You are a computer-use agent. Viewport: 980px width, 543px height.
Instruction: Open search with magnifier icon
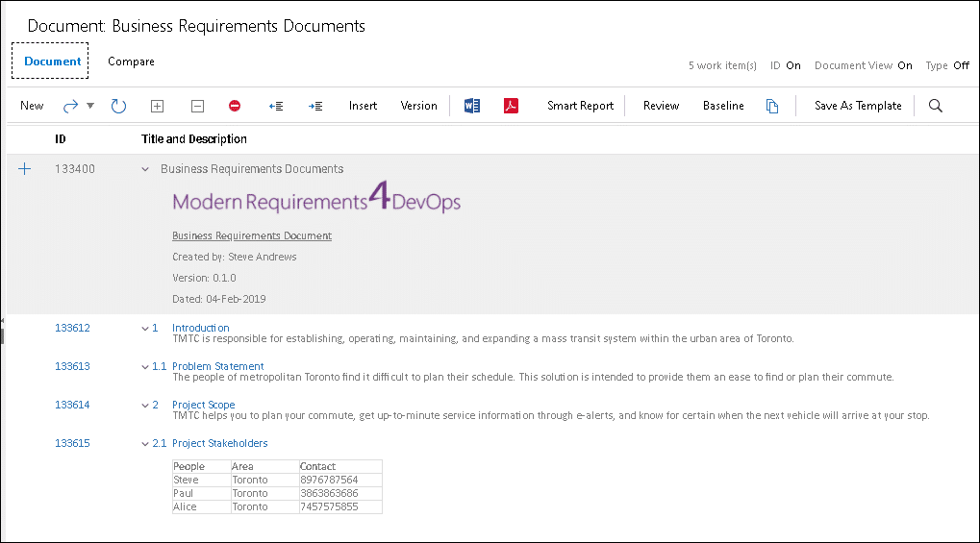coord(935,106)
